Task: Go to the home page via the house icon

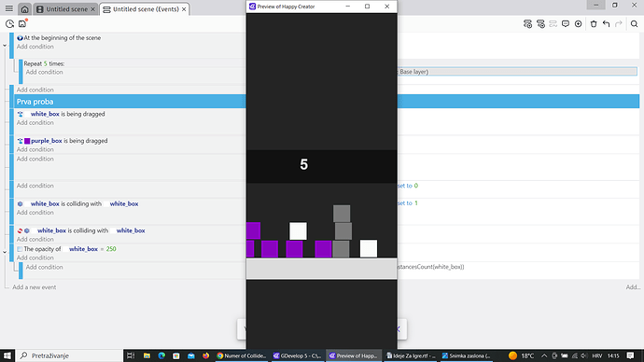Action: coord(24,9)
